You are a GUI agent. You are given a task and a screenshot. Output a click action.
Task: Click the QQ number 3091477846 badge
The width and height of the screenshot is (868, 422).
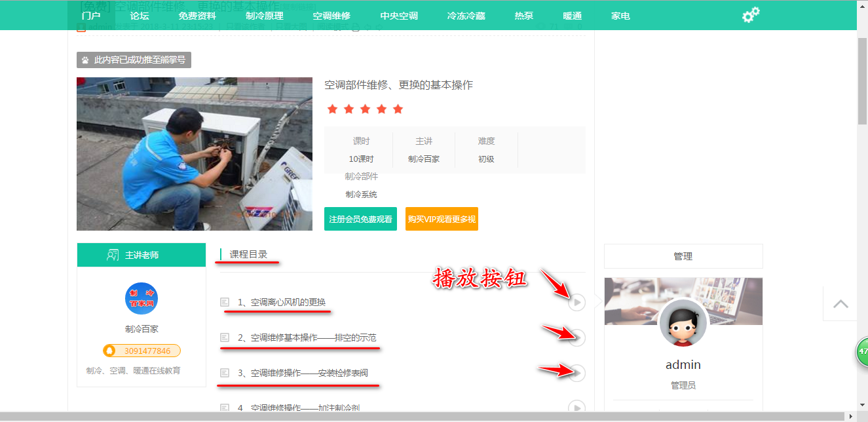142,351
